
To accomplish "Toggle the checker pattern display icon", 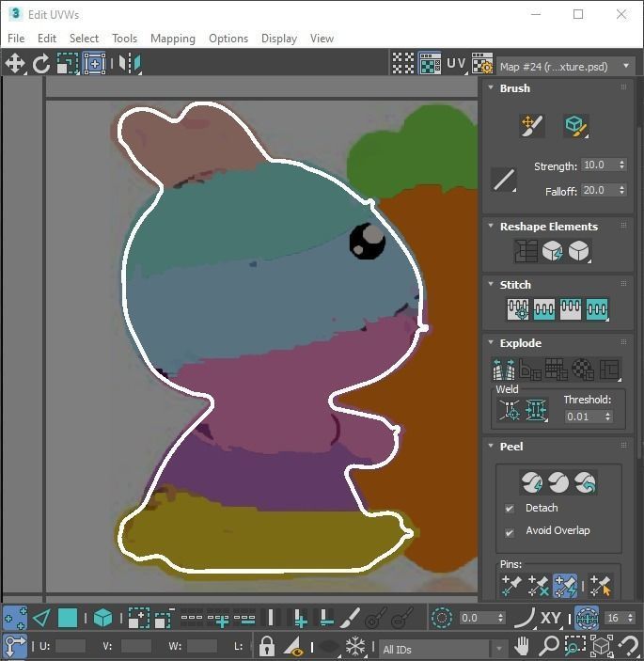I will (403, 64).
